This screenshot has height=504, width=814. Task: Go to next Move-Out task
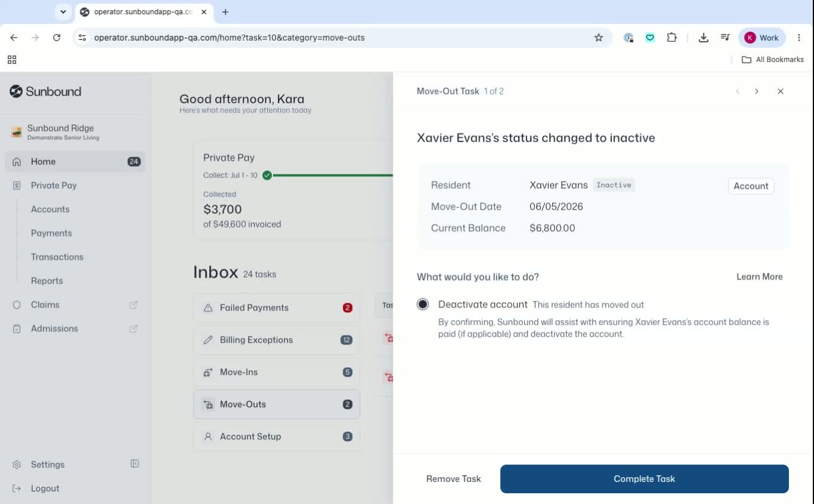(757, 91)
